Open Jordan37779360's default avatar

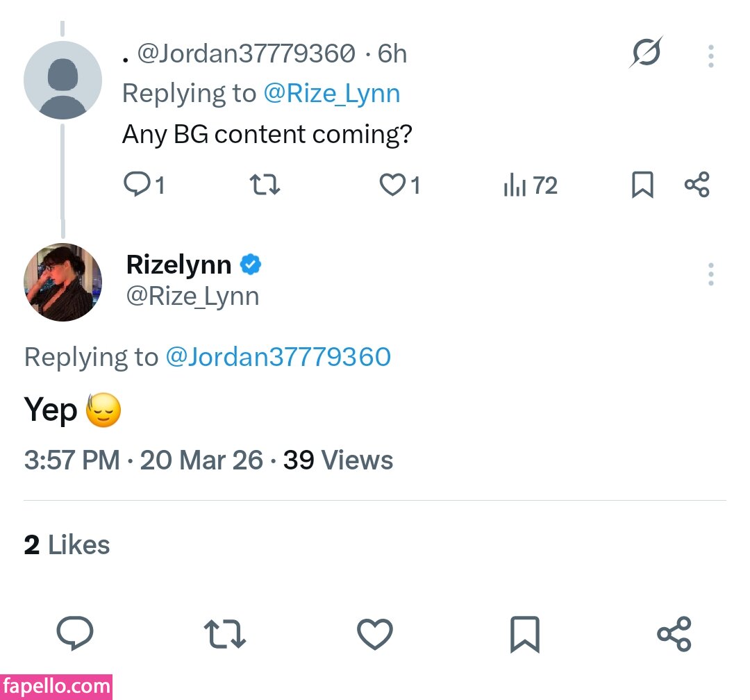point(62,80)
